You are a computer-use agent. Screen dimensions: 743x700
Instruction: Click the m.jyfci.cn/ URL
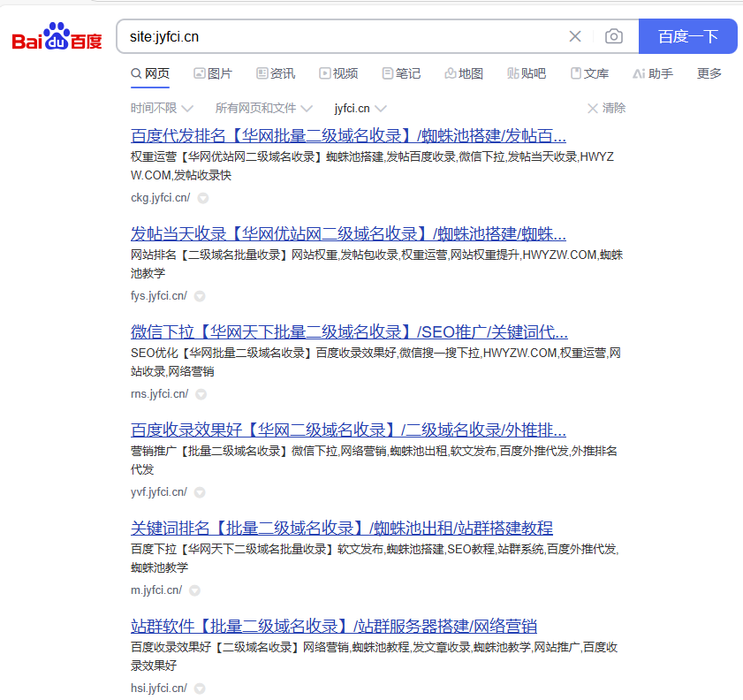(x=156, y=590)
